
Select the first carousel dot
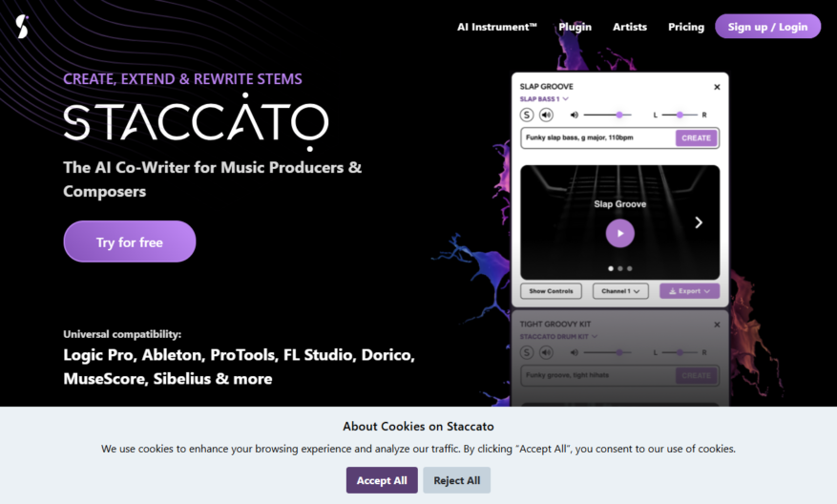611,268
